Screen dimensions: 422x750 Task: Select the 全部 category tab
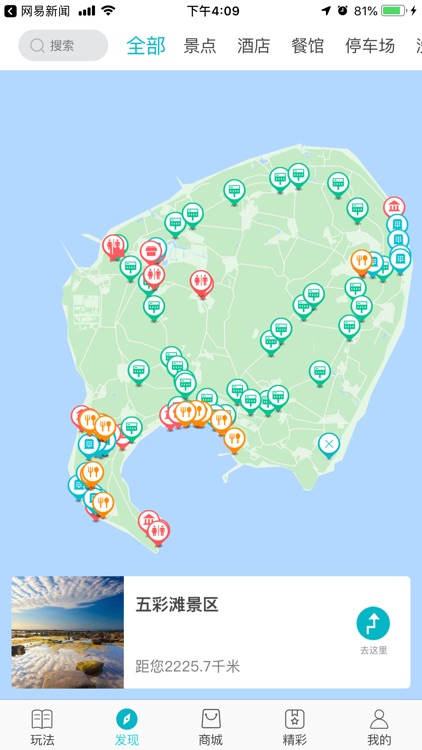146,46
